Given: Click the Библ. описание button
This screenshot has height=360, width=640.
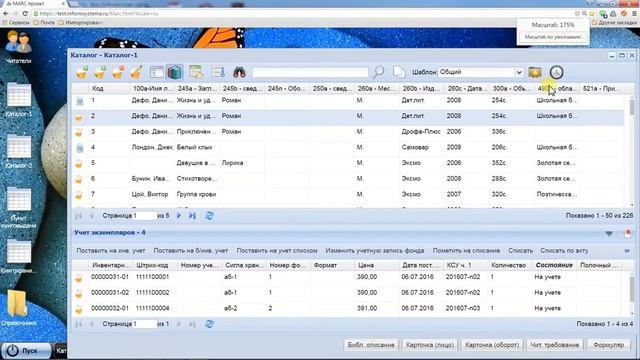Looking at the screenshot, I should (371, 345).
